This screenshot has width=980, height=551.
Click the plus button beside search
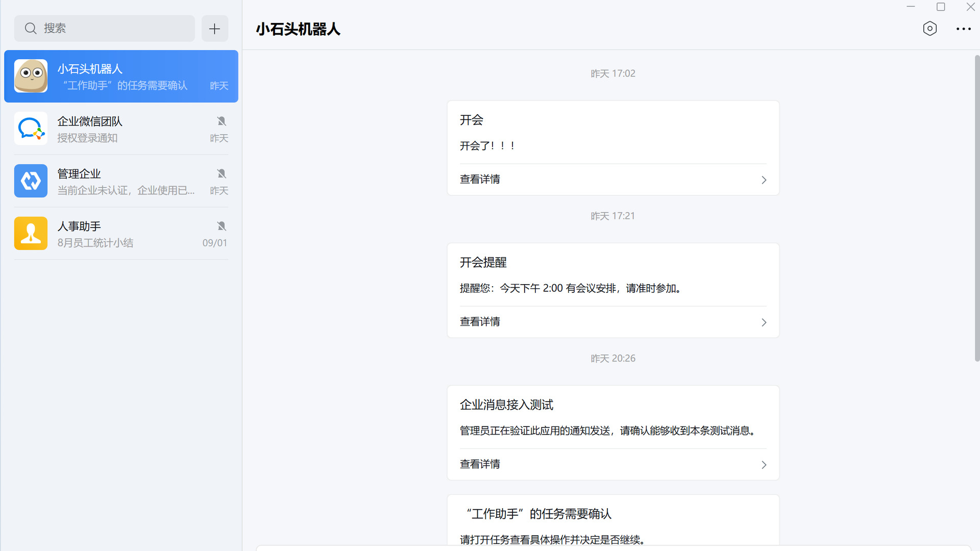coord(214,29)
